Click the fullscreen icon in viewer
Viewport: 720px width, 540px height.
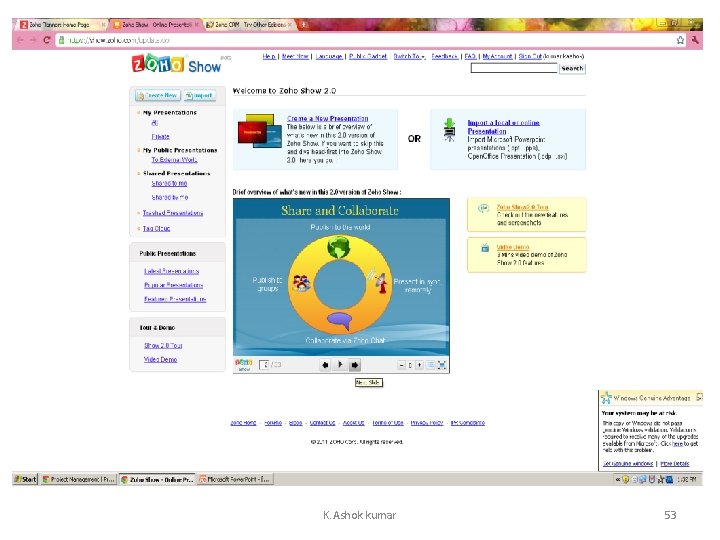click(442, 365)
